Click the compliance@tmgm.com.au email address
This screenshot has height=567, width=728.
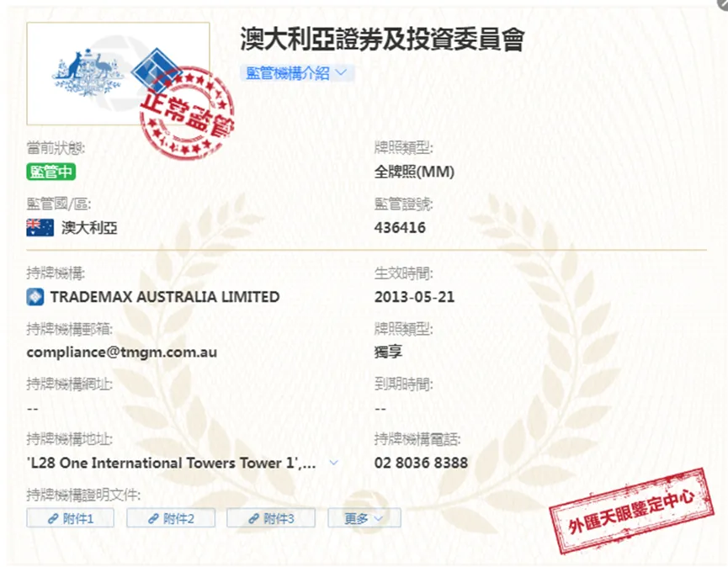[x=122, y=352]
